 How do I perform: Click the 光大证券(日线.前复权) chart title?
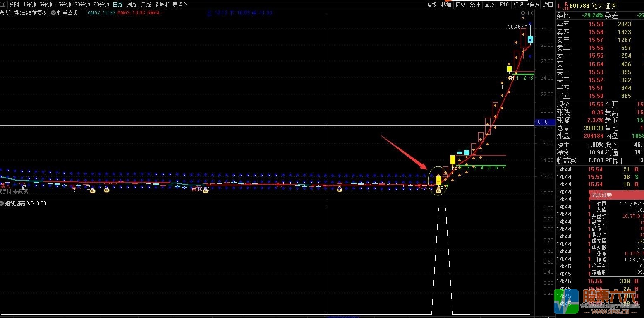[x=24, y=13]
